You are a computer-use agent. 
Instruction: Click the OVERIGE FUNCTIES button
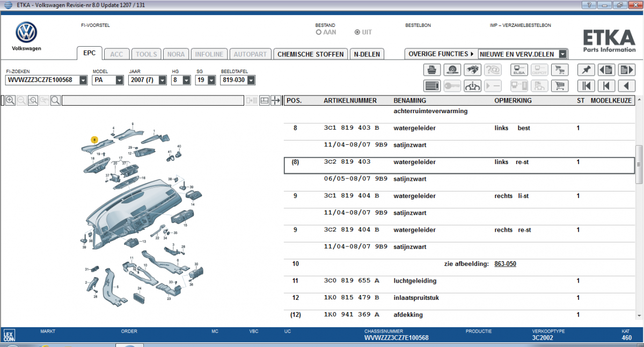tap(441, 54)
